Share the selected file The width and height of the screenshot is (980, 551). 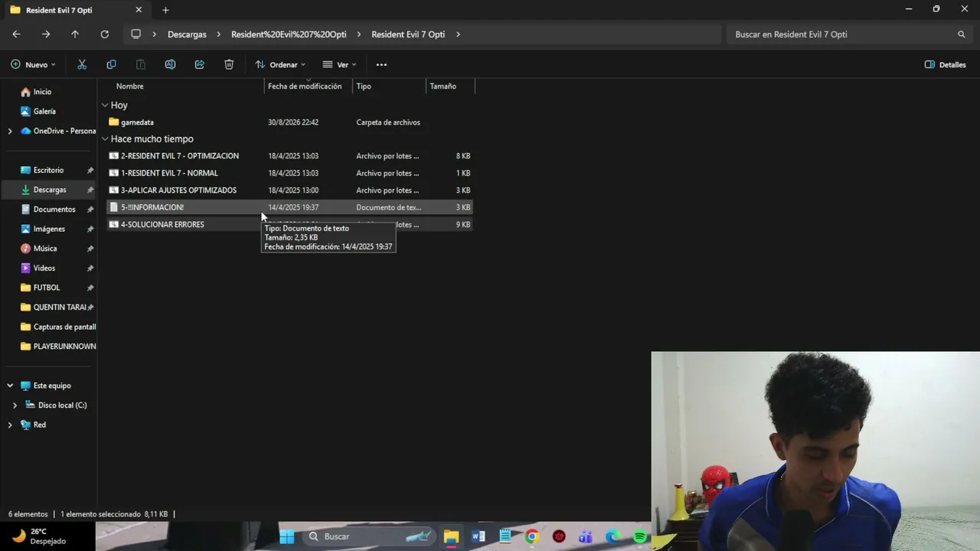click(x=200, y=65)
